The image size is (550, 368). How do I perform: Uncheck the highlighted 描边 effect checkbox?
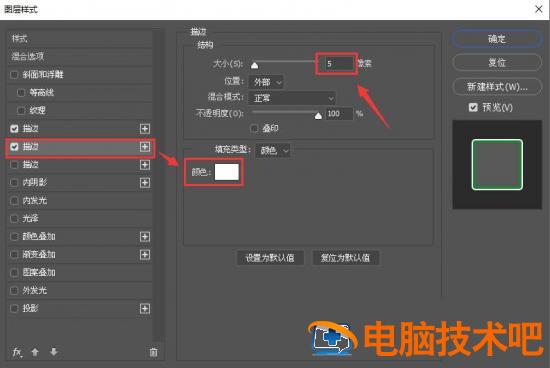pyautogui.click(x=14, y=147)
